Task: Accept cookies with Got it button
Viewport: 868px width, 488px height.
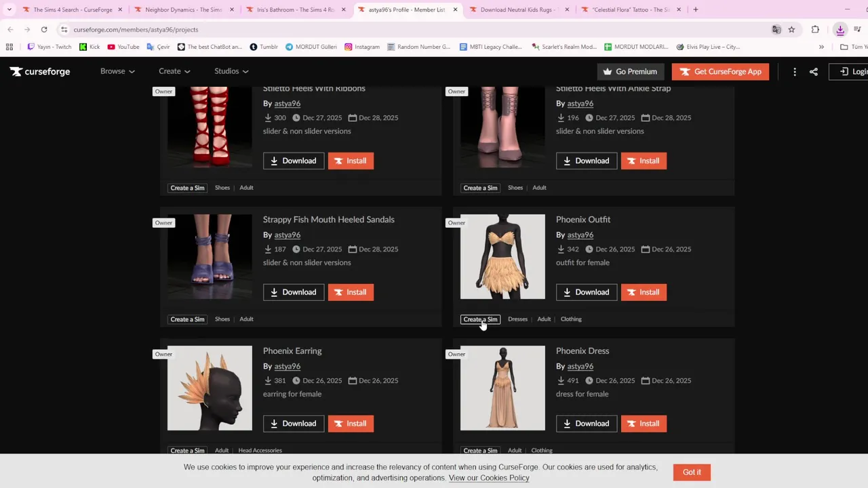Action: [x=692, y=472]
